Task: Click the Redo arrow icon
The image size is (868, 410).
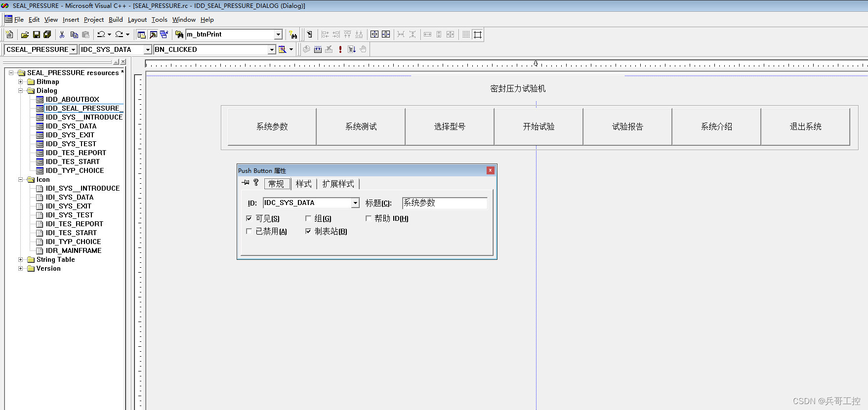Action: (x=119, y=35)
